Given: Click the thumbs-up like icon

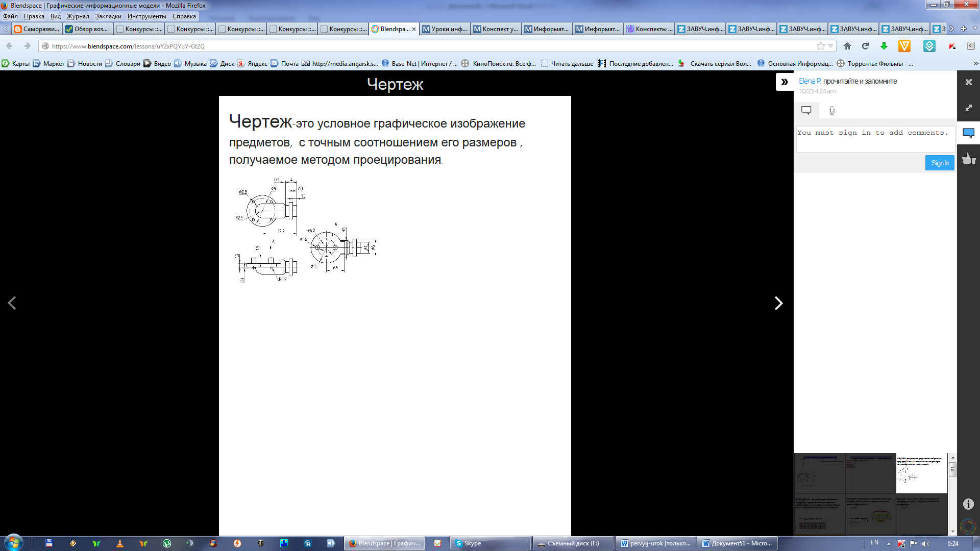Looking at the screenshot, I should (x=968, y=159).
